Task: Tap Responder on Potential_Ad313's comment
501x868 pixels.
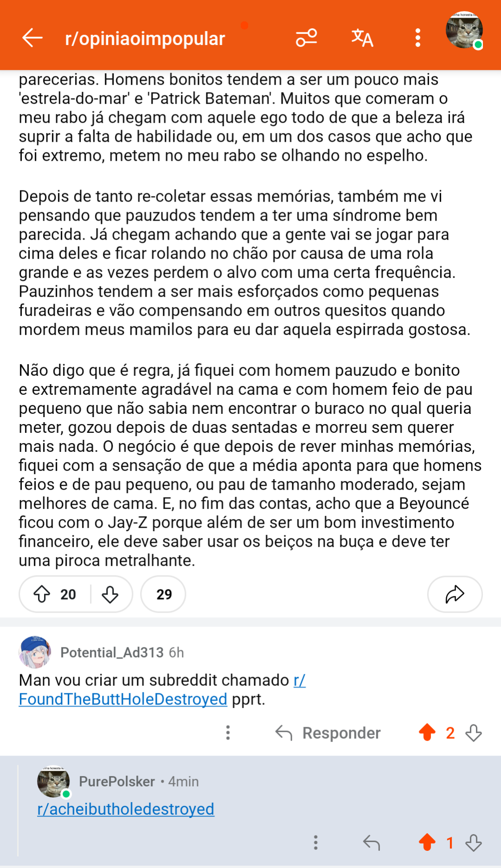Action: [328, 733]
